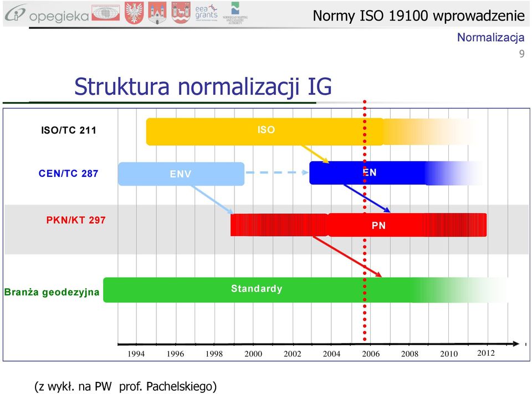532x394 pixels.
Task: Click the 'CEN/TC 287' row label
Action: [x=68, y=173]
